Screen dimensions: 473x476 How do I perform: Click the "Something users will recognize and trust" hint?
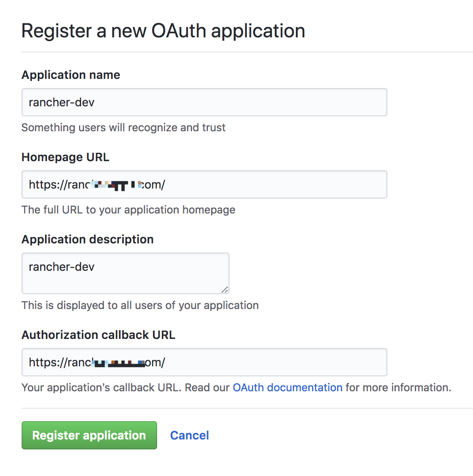[x=123, y=128]
